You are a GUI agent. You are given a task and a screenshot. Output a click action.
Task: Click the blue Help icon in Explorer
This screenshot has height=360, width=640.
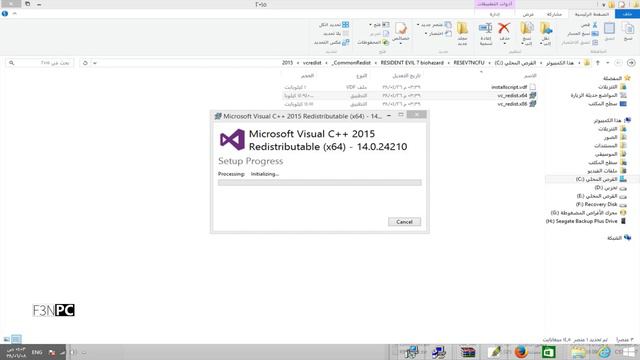[x=5, y=13]
